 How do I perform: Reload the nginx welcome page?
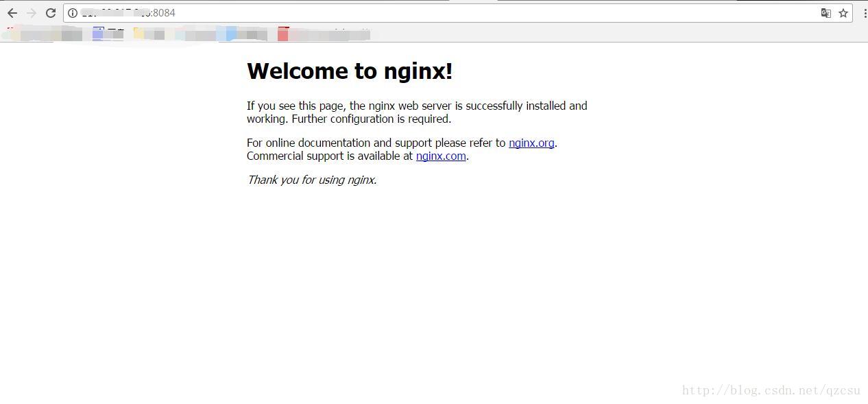click(x=51, y=13)
